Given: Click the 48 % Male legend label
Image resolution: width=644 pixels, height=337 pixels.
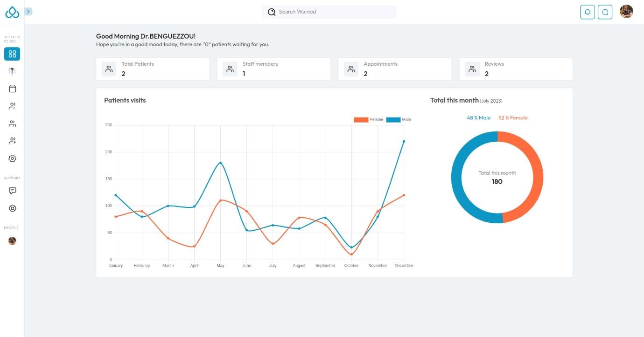Looking at the screenshot, I should tap(477, 117).
